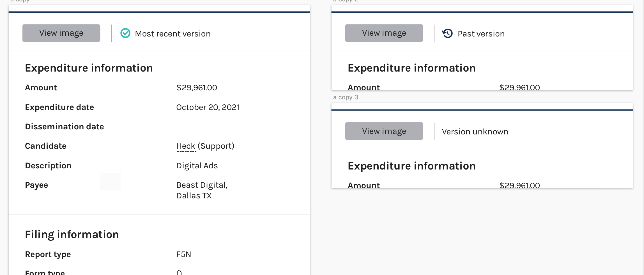
Task: Click Expenditure information heading in Version unknown card
Action: (412, 166)
